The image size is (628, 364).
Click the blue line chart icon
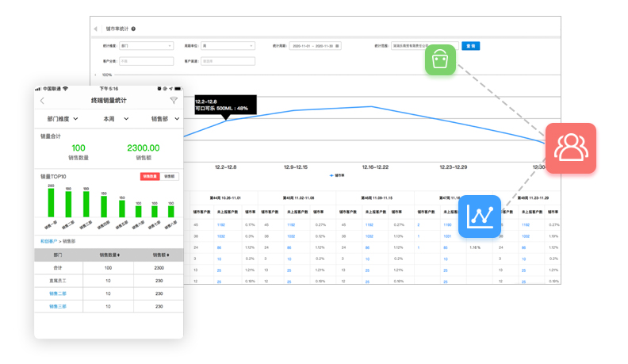click(480, 216)
